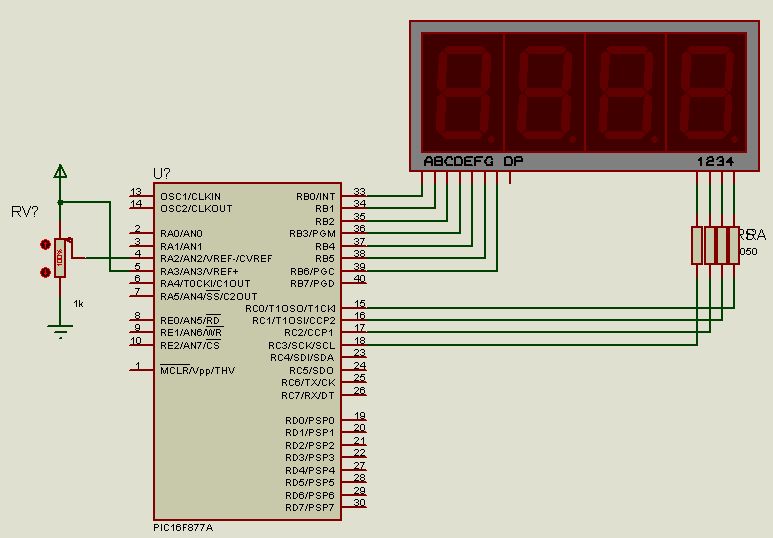Click the RC1/T1OSI/CCP2 pin label
Image resolution: width=773 pixels, height=538 pixels.
[294, 321]
